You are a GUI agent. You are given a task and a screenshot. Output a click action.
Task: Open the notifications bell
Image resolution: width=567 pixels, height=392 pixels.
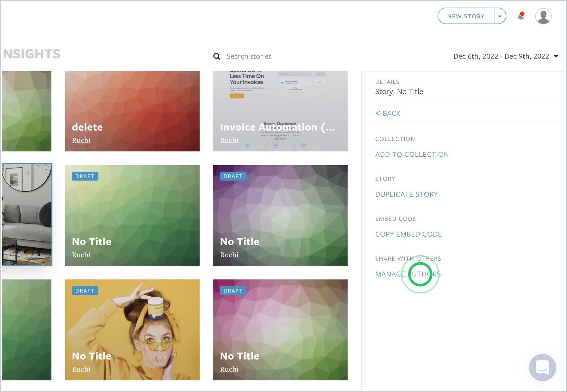pyautogui.click(x=521, y=16)
